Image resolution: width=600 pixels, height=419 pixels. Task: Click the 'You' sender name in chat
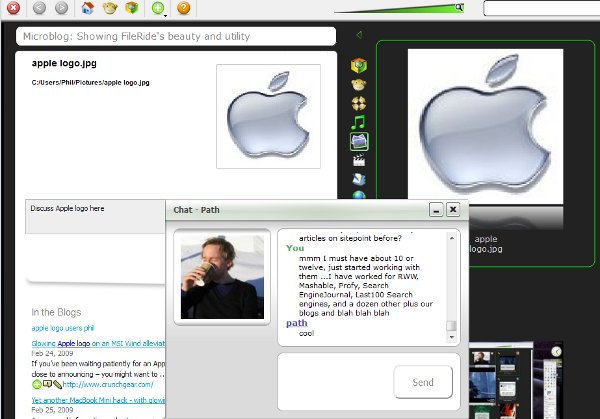[295, 248]
